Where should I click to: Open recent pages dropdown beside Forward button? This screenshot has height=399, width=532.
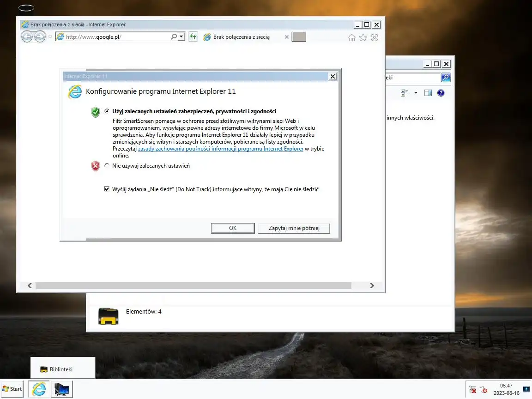[50, 36]
